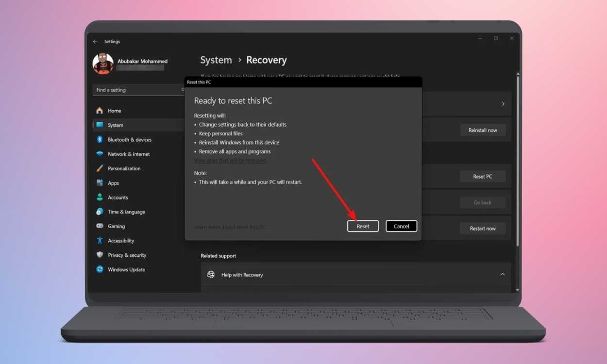
Task: Go to Network & internet label
Action: click(x=129, y=154)
